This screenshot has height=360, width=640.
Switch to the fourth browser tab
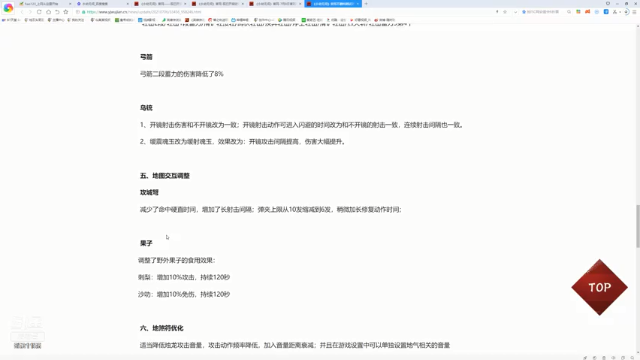click(x=218, y=4)
